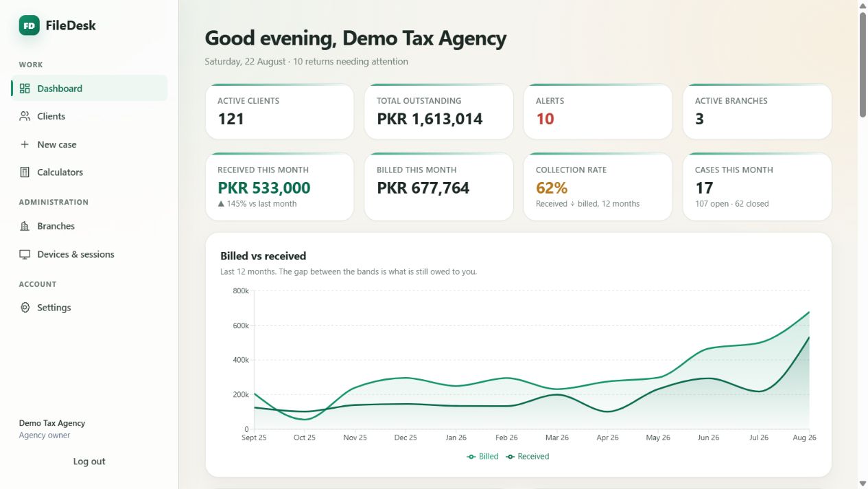Click the FileDesk brand name
The image size is (868, 489).
point(71,25)
